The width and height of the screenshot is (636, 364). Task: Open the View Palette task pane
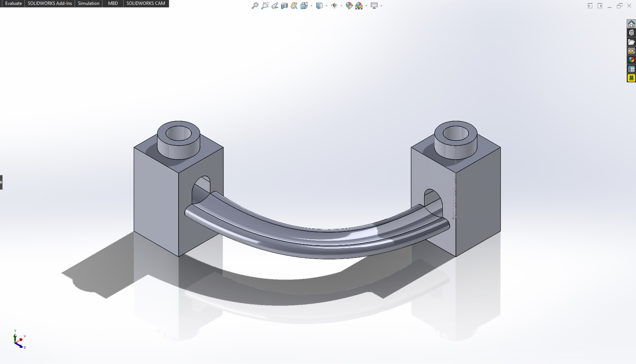[x=631, y=51]
